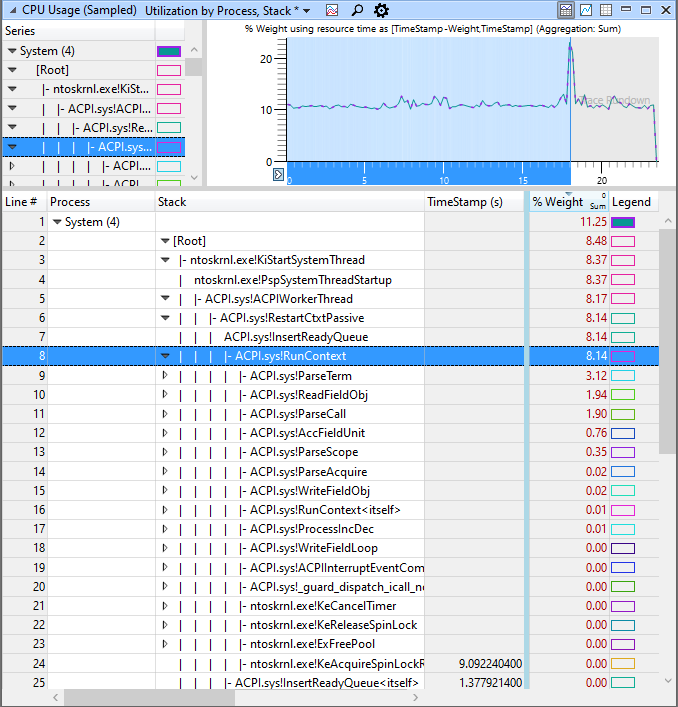Select ACPI.sys!InsertReadyQueue<itself> row
Image resolution: width=678 pixels, height=707 pixels.
(330, 683)
